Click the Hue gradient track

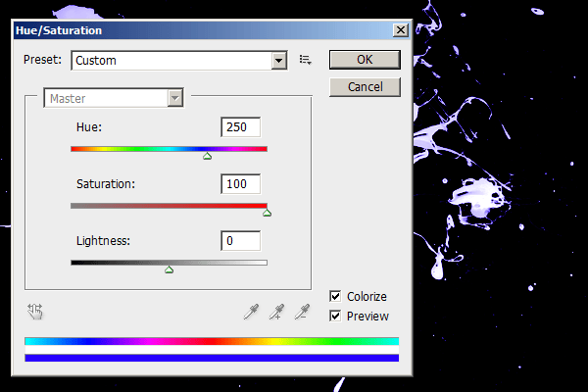(170, 149)
